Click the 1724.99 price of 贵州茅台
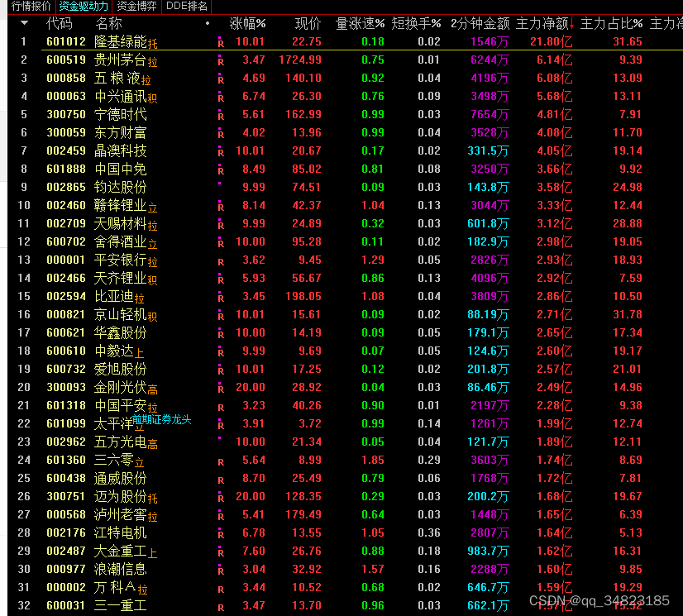This screenshot has width=683, height=616. [300, 60]
